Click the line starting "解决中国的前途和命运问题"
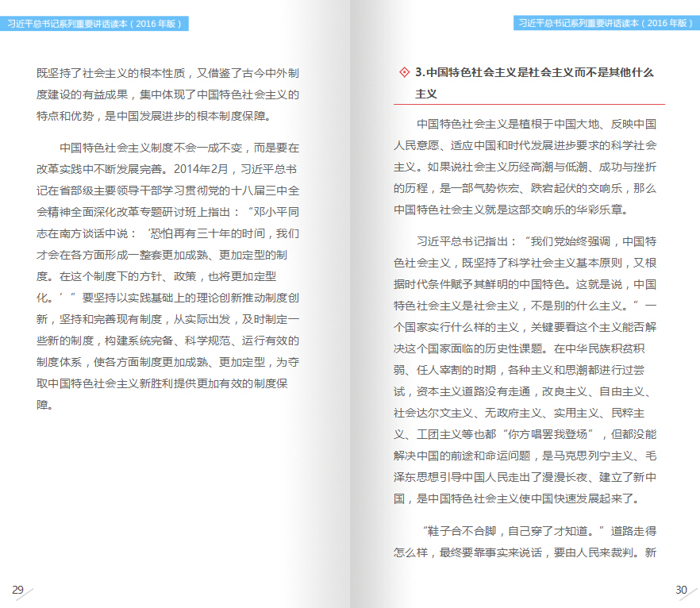 coord(525,456)
